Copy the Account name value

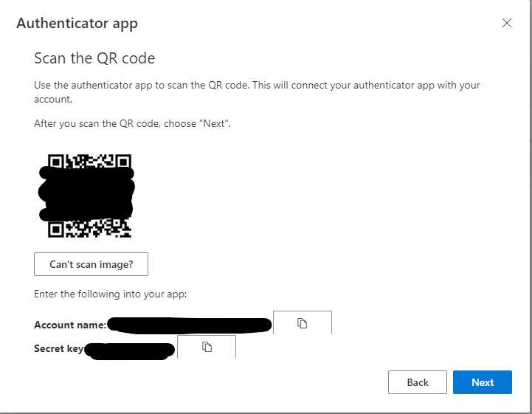point(303,322)
